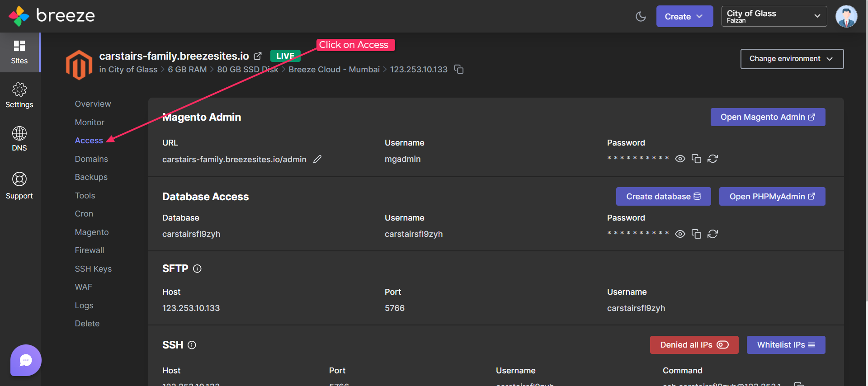The width and height of the screenshot is (868, 386).
Task: Copy the Database Access password
Action: pos(696,234)
